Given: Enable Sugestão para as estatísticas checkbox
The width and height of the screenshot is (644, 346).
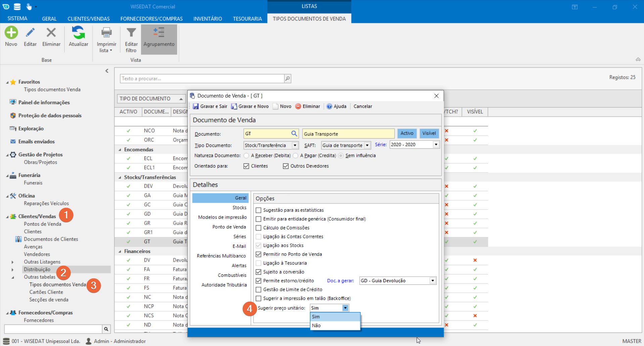Looking at the screenshot, I should [x=259, y=210].
